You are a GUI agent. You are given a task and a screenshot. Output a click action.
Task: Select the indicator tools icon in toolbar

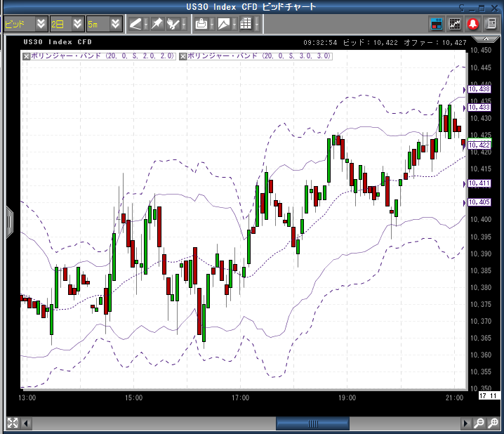click(x=173, y=24)
